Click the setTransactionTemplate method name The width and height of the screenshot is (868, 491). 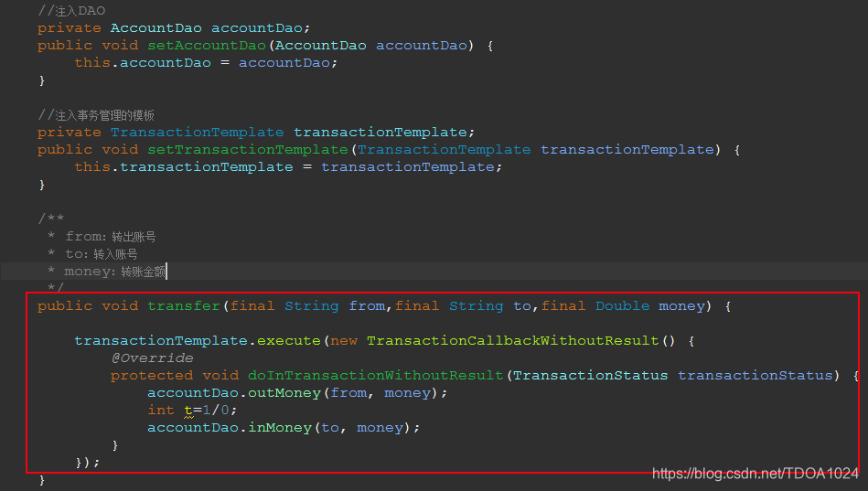coord(248,149)
